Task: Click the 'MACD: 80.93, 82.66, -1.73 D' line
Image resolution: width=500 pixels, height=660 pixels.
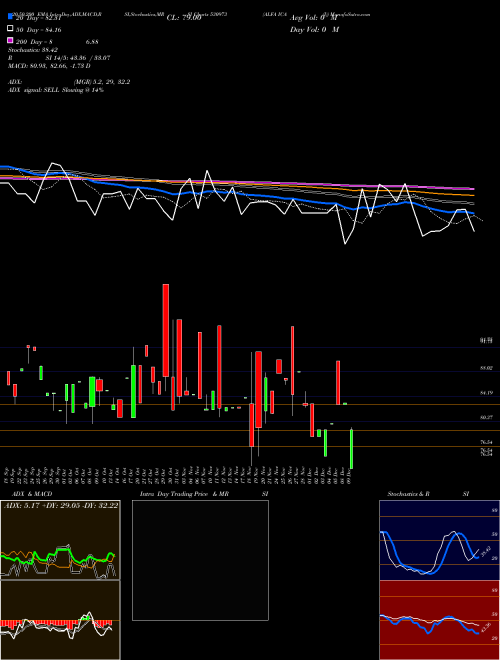Action: pos(49,66)
